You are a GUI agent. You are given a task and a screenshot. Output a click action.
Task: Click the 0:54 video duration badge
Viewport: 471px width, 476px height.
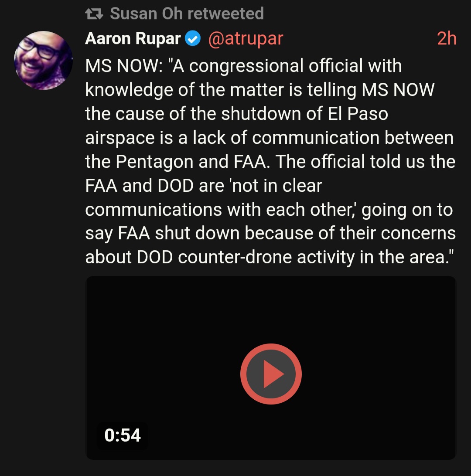(x=123, y=435)
